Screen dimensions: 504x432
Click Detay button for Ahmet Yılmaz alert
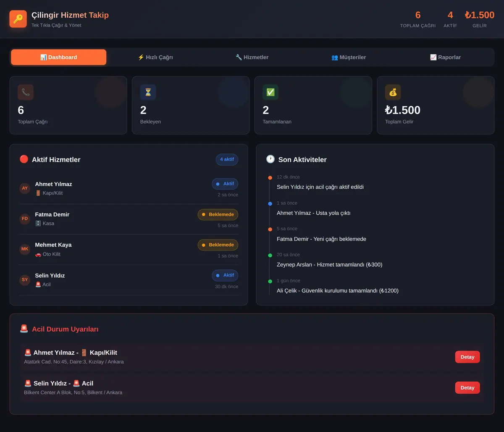click(467, 357)
